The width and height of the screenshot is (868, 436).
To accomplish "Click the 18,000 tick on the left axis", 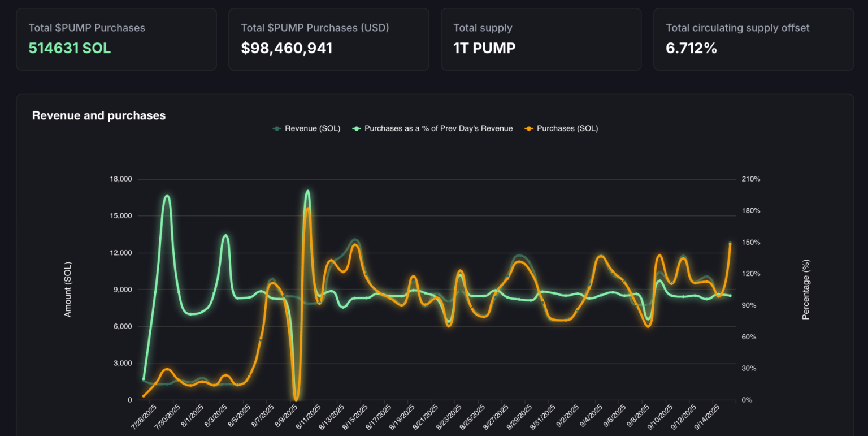I will click(x=119, y=179).
